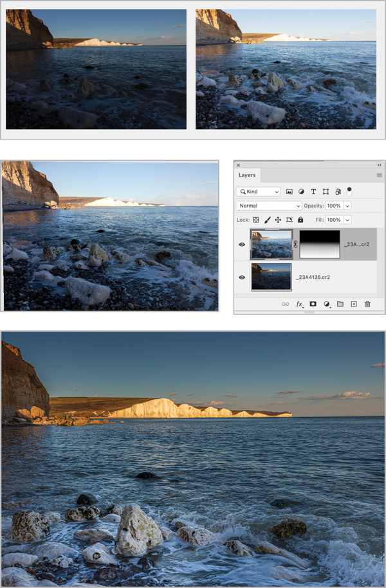The width and height of the screenshot is (386, 588).
Task: Select the _23A4135.cr2 layer thumbnail
Action: click(x=271, y=277)
